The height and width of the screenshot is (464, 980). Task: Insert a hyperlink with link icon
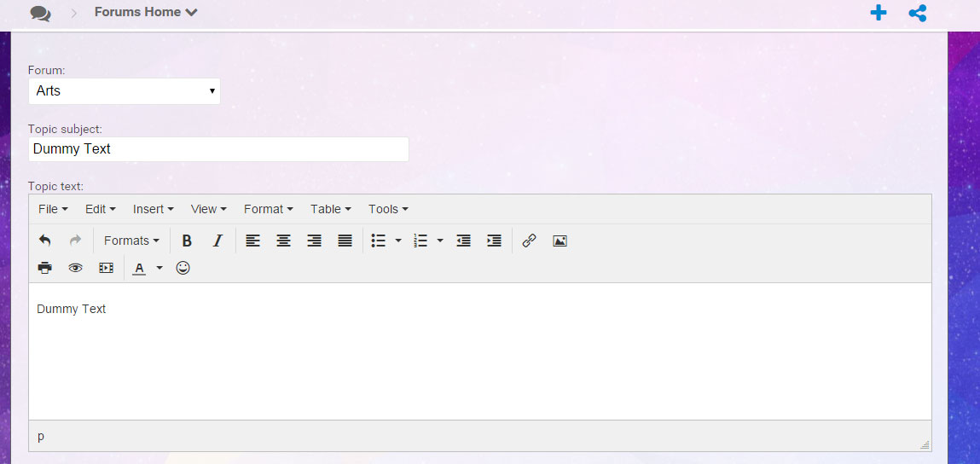[x=530, y=241]
